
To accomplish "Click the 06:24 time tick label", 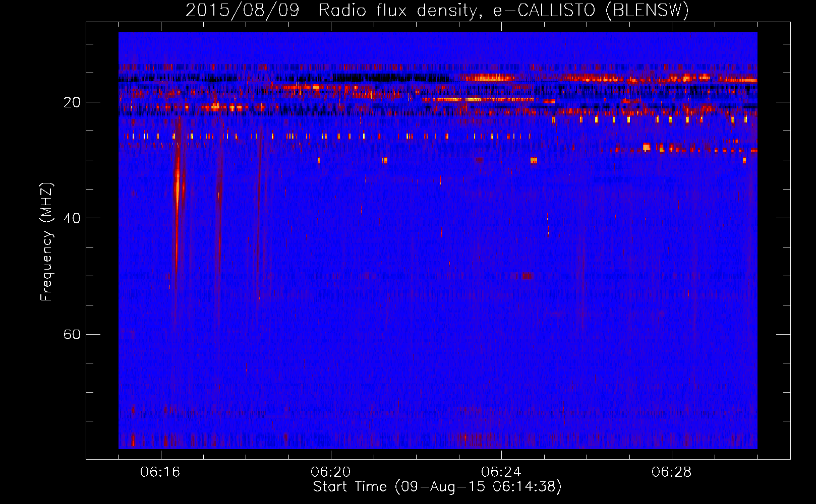I will [501, 472].
